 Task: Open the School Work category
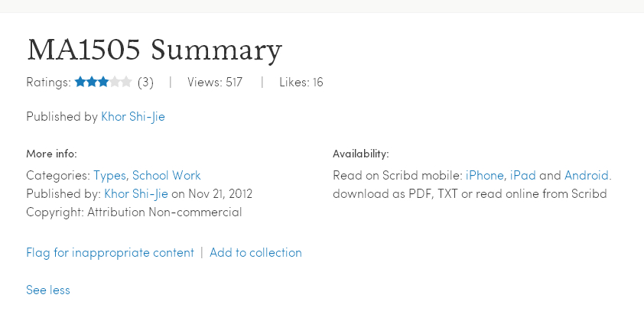(167, 175)
